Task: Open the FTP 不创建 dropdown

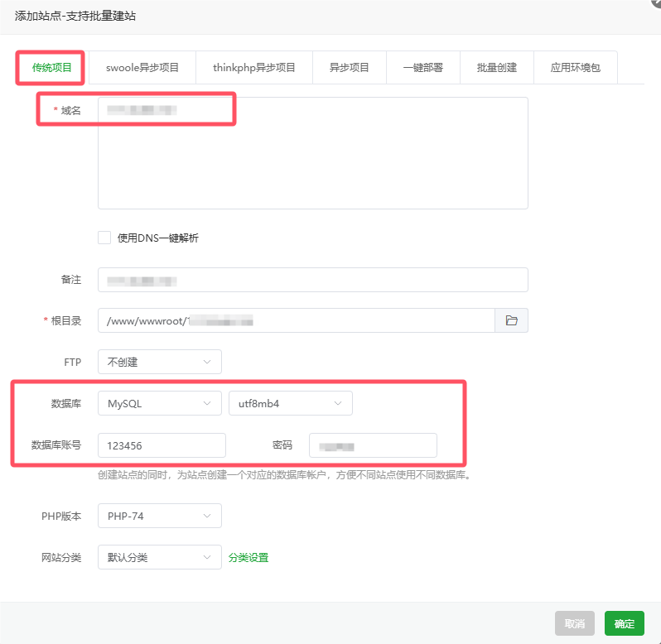Action: tap(159, 362)
